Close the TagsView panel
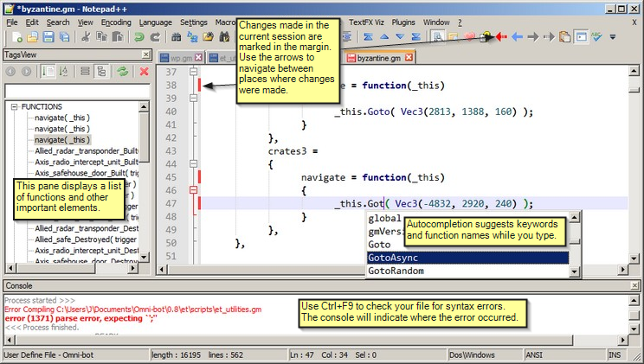Screen dimensions: 644x364 pos(146,54)
